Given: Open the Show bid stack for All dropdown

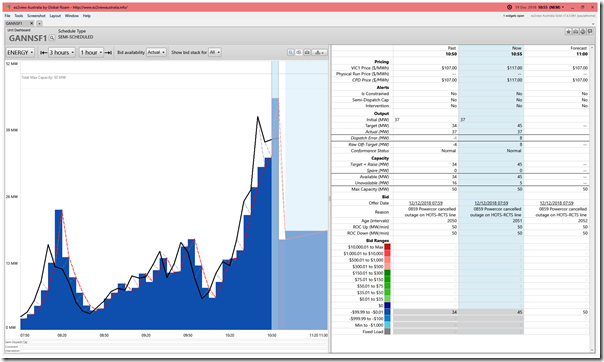Looking at the screenshot, I should [215, 52].
